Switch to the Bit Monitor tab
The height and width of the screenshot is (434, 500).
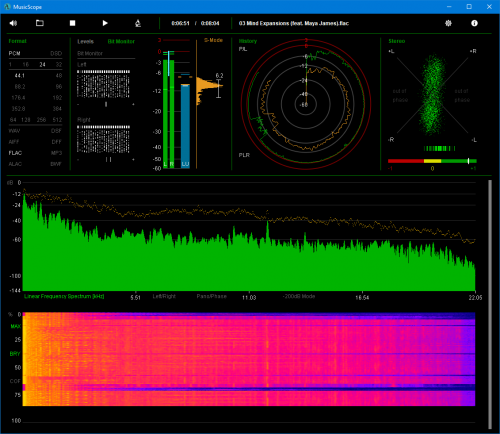(121, 41)
